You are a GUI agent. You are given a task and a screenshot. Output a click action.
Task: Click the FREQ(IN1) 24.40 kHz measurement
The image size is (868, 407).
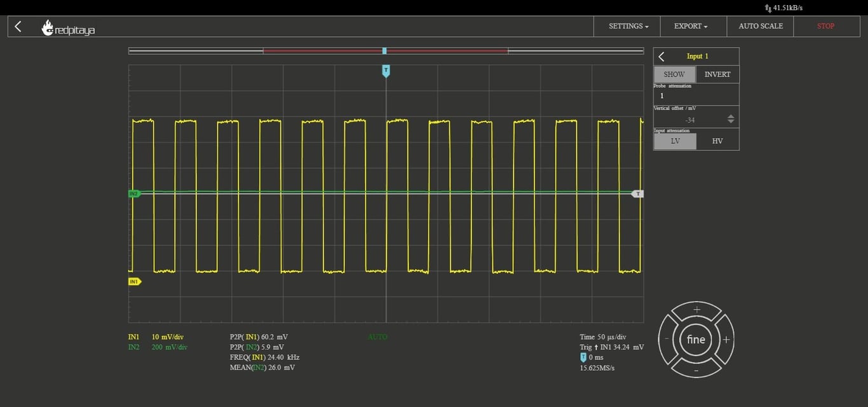(x=264, y=357)
